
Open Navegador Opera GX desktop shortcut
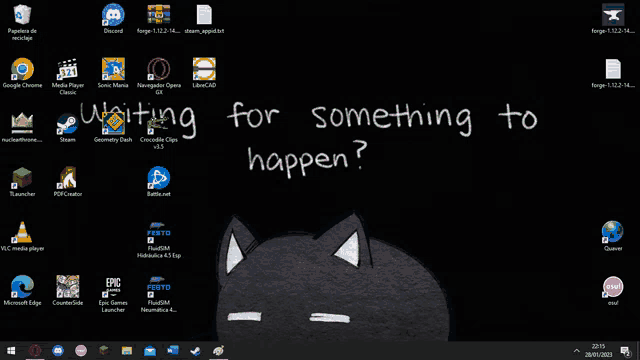click(x=159, y=77)
